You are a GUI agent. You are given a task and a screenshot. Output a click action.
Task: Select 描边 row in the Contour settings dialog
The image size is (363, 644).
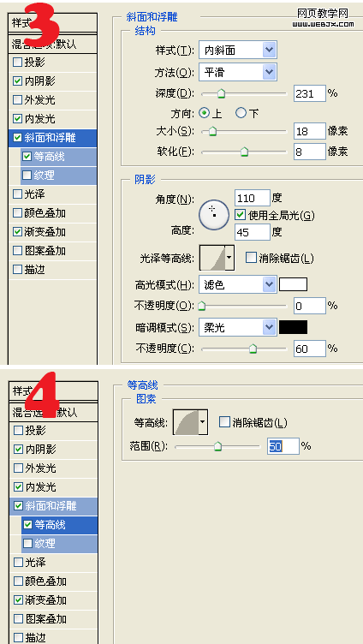coord(53,637)
